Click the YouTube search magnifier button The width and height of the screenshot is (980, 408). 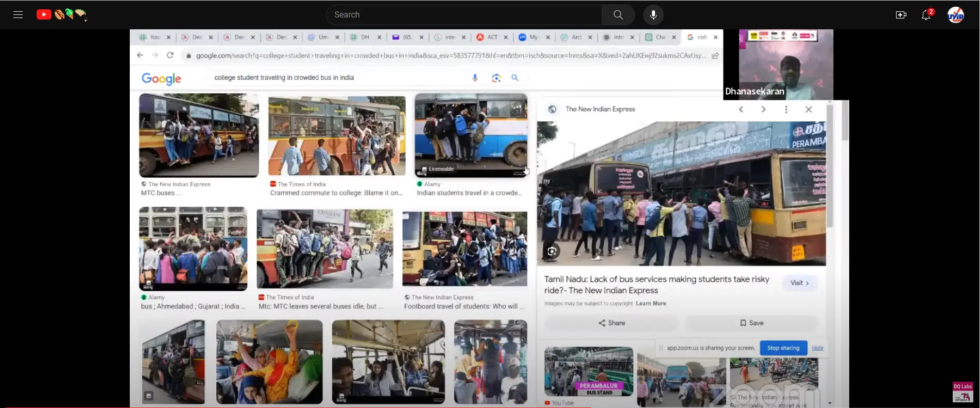tap(618, 15)
